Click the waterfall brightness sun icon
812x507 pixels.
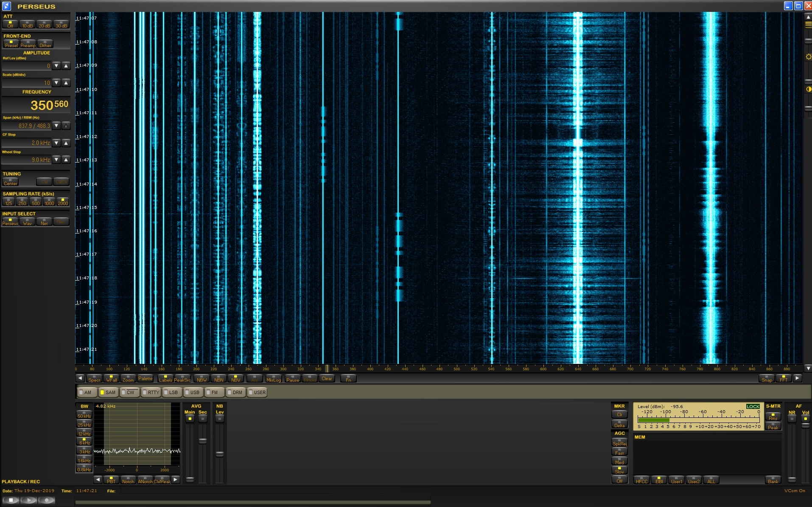pos(808,57)
